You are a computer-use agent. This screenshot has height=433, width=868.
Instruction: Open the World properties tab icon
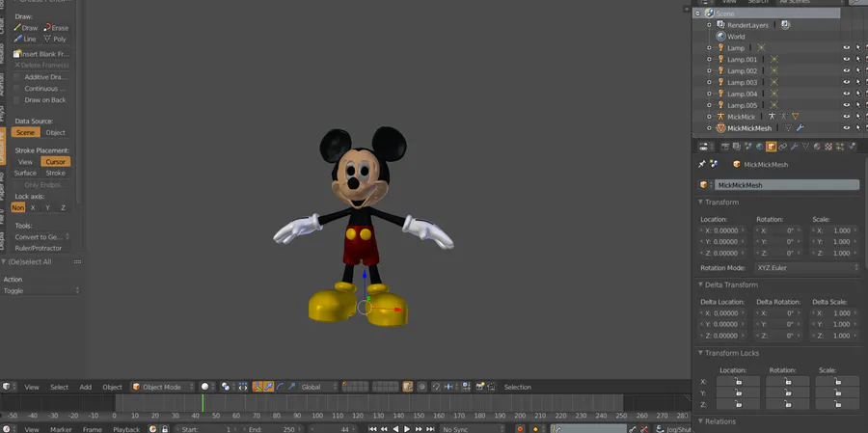pos(760,147)
